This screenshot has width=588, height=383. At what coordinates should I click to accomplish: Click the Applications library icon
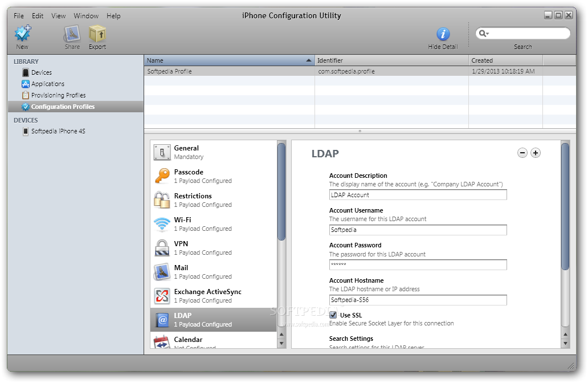(x=26, y=84)
